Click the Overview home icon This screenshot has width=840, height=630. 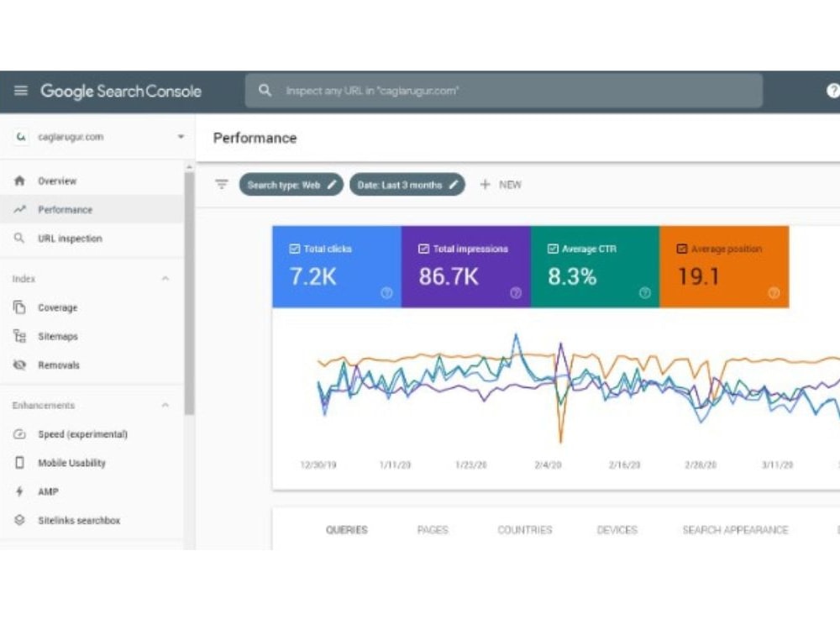(20, 181)
